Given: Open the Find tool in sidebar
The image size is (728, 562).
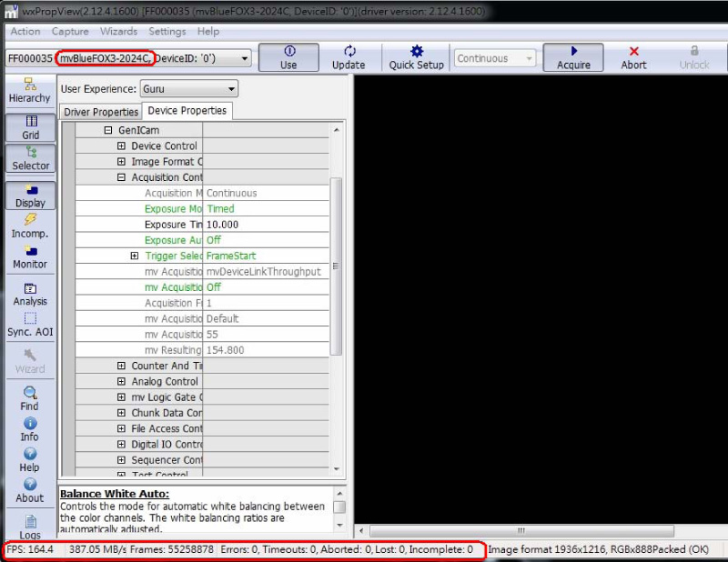Looking at the screenshot, I should point(30,398).
